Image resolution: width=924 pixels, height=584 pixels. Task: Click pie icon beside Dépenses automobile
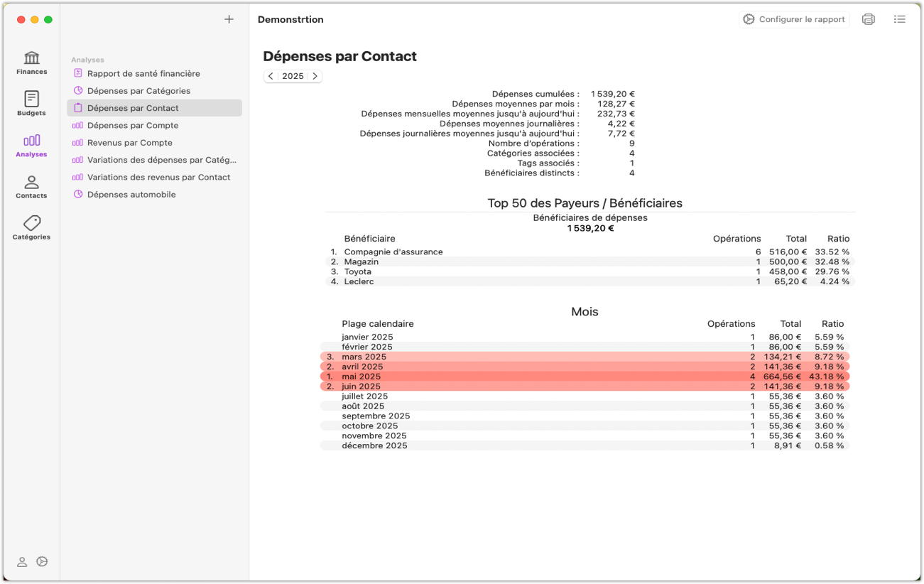pyautogui.click(x=78, y=194)
